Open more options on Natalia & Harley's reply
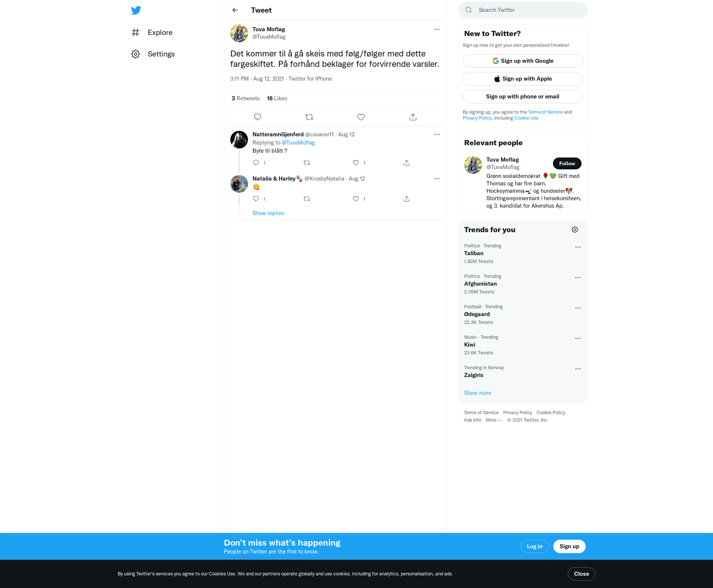713x588 pixels. 437,179
